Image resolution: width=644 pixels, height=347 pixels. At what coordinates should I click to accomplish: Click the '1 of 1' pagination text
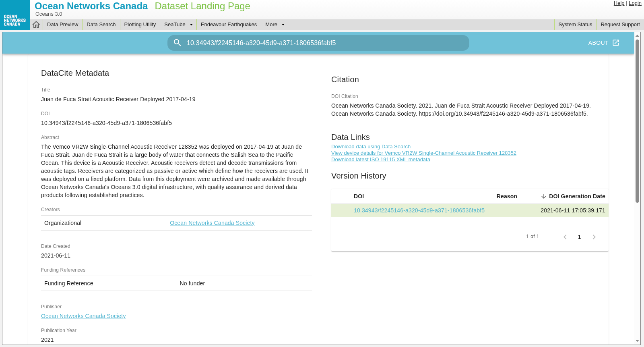click(x=533, y=237)
